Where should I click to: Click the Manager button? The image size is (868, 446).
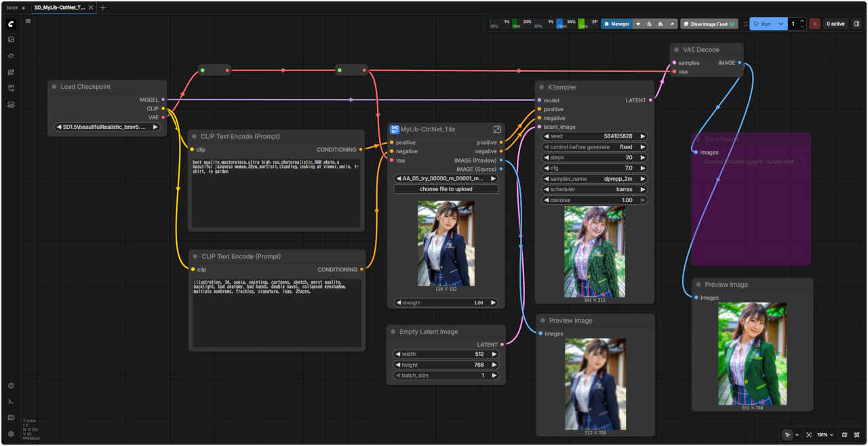616,24
